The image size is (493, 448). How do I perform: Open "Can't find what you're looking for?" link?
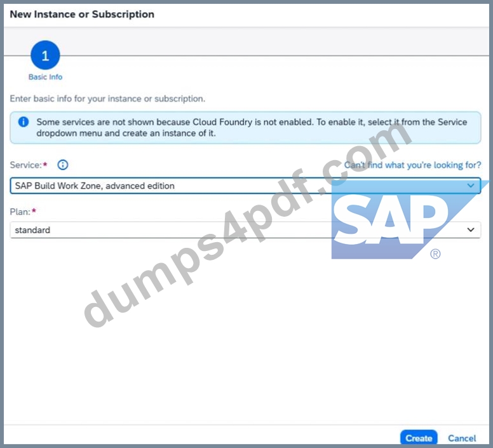point(412,165)
